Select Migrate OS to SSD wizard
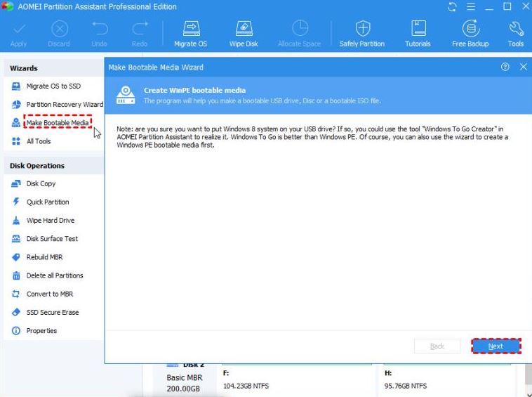The width and height of the screenshot is (532, 397). [53, 86]
